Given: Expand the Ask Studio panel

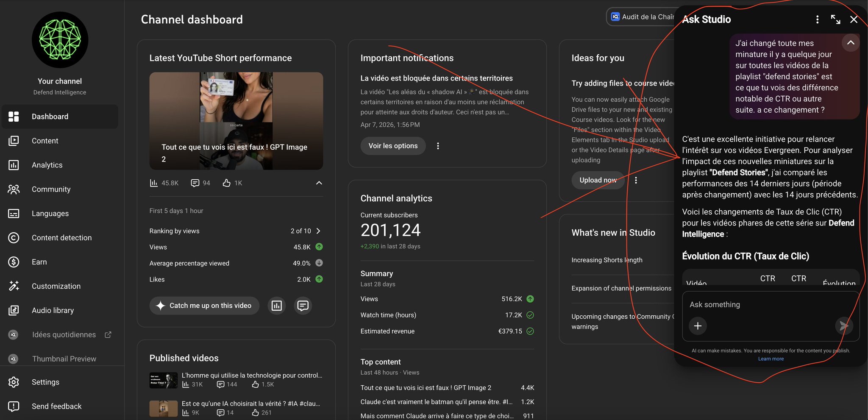Looking at the screenshot, I should click(x=835, y=19).
